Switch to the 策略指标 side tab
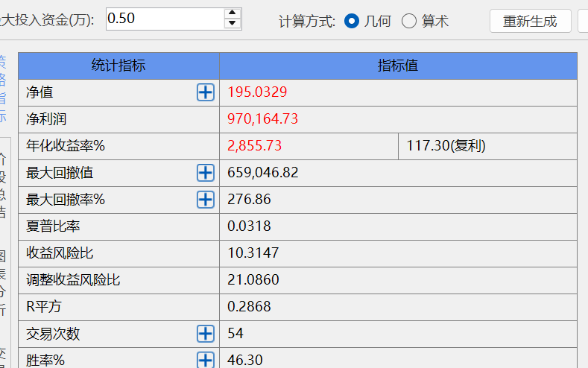 [x=3, y=88]
